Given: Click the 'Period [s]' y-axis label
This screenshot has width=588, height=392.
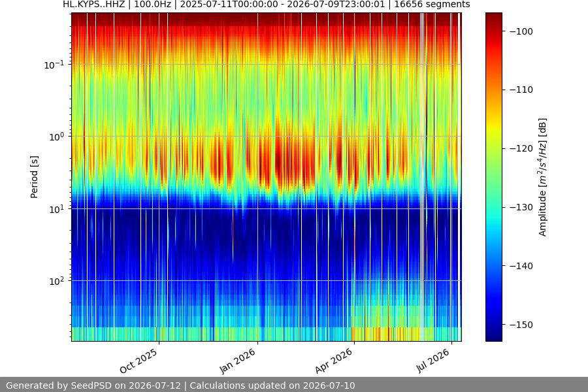Looking at the screenshot, I should (34, 177).
